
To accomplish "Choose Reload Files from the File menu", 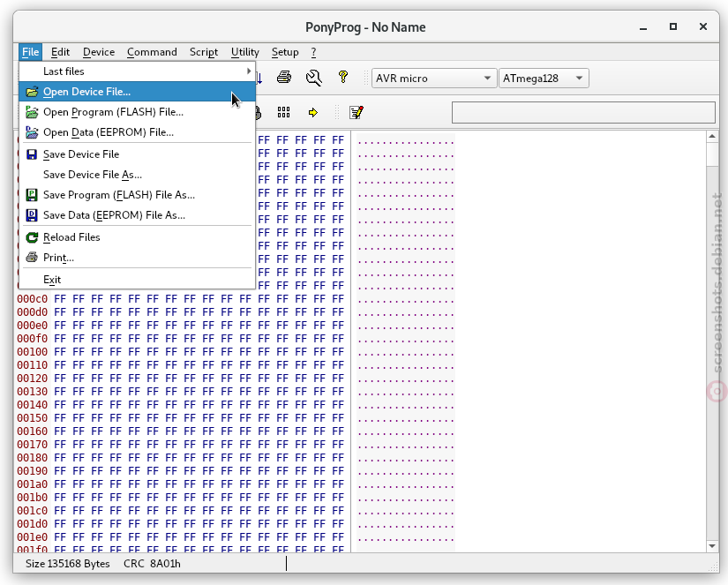I will pos(138,237).
